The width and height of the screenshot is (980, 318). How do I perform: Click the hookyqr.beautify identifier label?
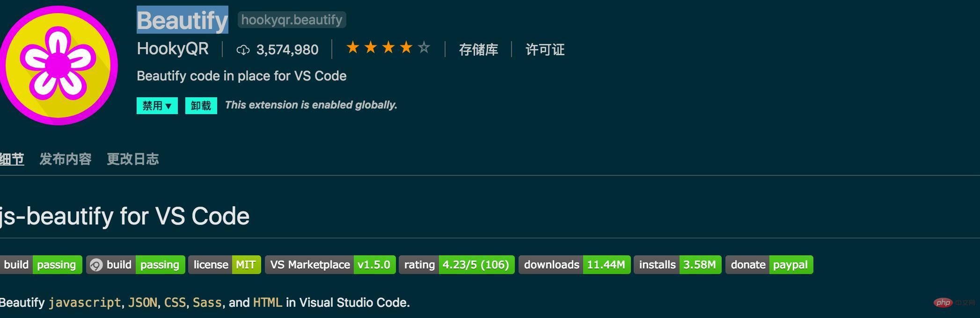292,20
